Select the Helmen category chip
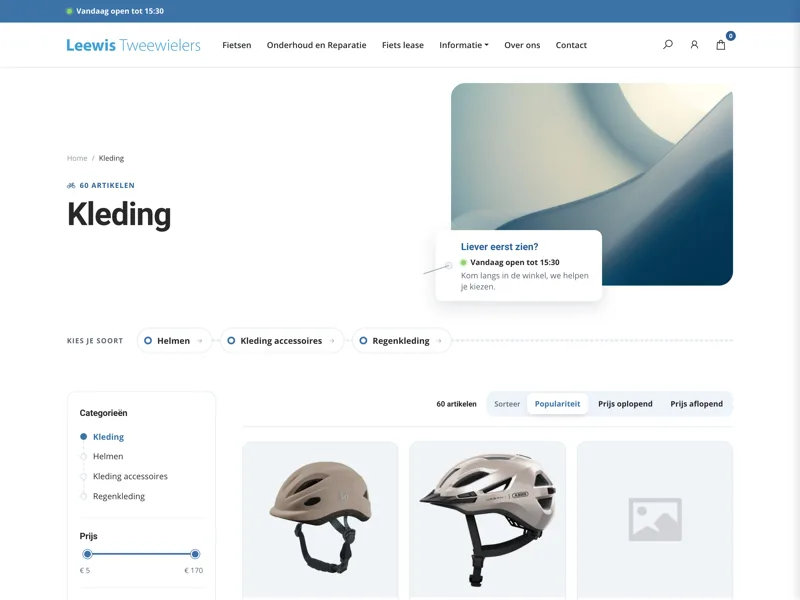This screenshot has height=600, width=800. [174, 340]
